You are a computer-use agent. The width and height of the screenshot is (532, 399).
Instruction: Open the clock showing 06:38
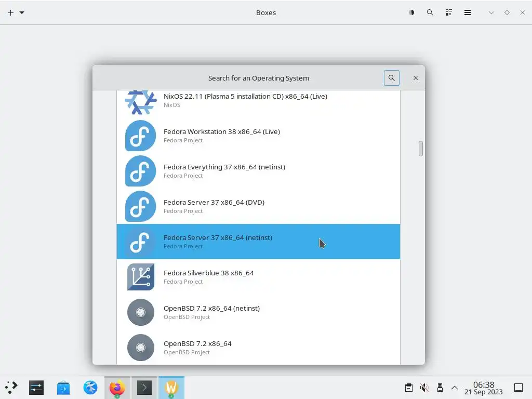pyautogui.click(x=484, y=388)
